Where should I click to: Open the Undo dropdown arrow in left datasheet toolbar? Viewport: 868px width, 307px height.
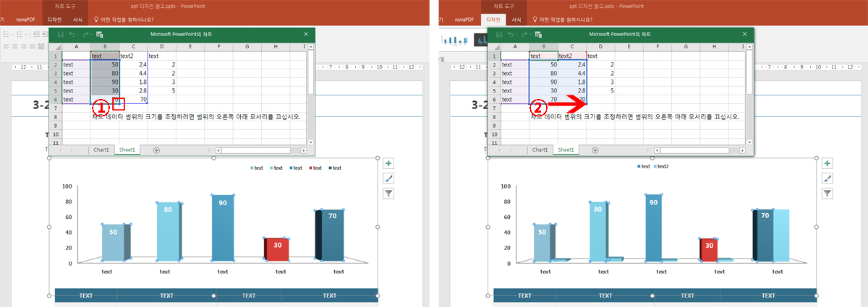[x=79, y=35]
